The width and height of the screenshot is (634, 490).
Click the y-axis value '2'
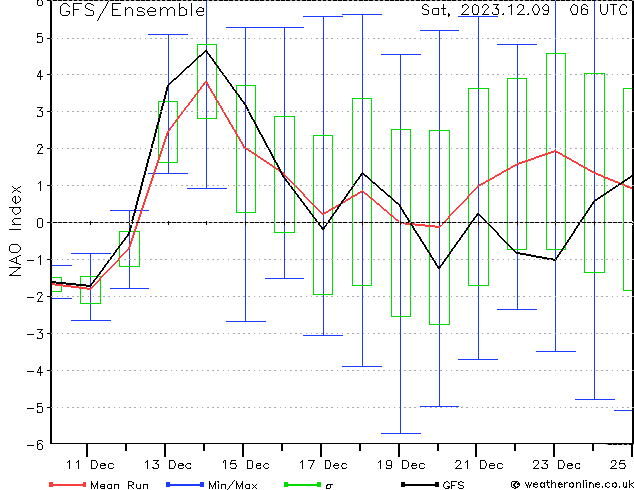click(x=40, y=149)
